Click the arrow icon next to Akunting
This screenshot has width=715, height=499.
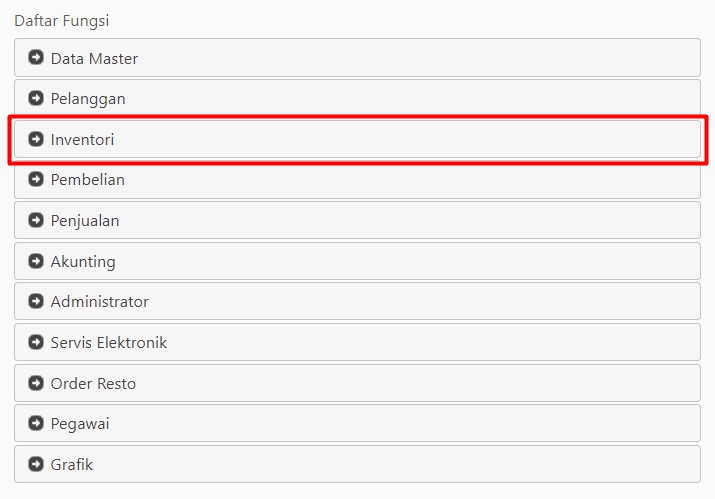(36, 261)
